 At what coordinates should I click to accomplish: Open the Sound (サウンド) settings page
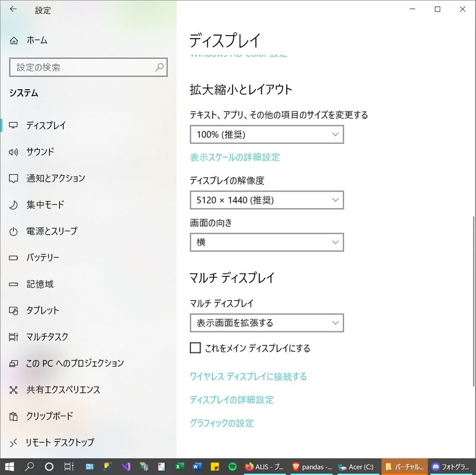tap(40, 152)
